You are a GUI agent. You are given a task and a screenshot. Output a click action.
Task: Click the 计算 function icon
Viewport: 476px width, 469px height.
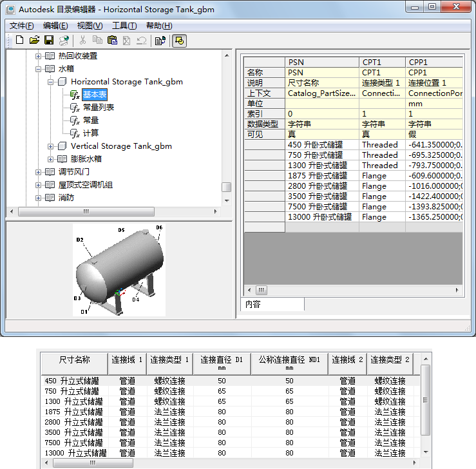coord(75,133)
